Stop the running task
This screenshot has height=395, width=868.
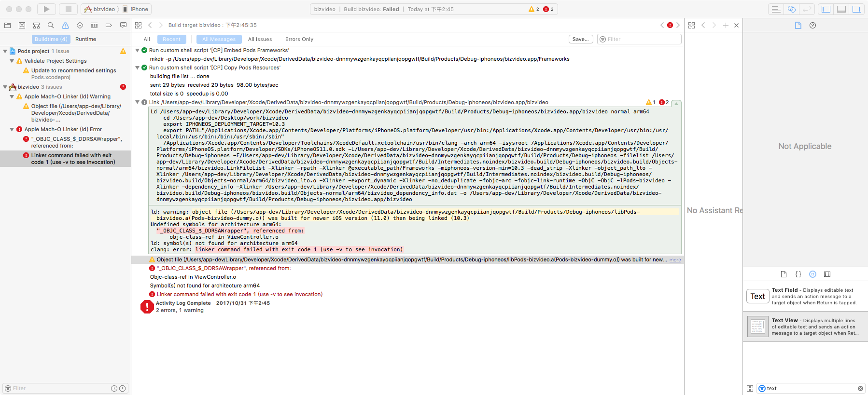point(69,9)
